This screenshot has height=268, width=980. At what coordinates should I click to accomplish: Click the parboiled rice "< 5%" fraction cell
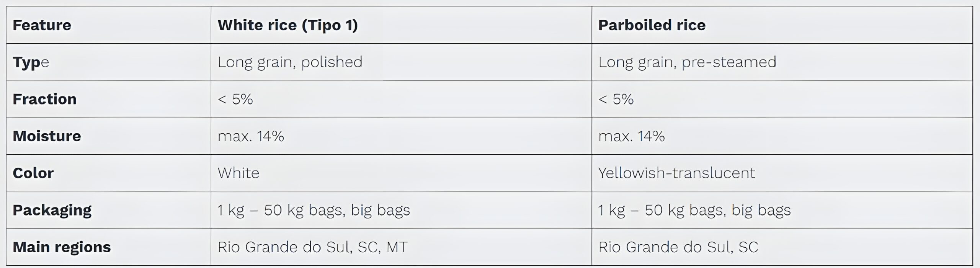click(616, 99)
